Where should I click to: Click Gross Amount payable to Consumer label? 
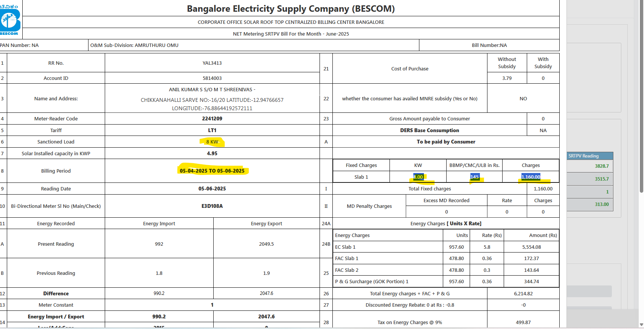(x=430, y=119)
